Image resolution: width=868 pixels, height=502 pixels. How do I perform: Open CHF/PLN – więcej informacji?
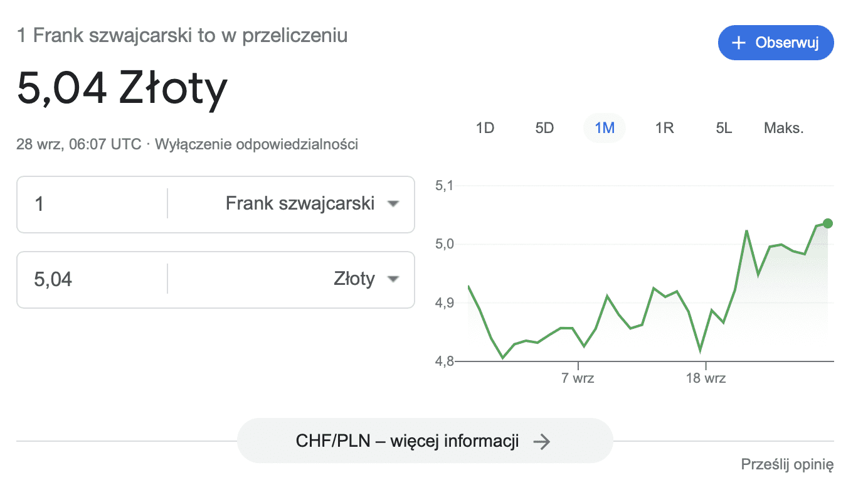pyautogui.click(x=425, y=441)
